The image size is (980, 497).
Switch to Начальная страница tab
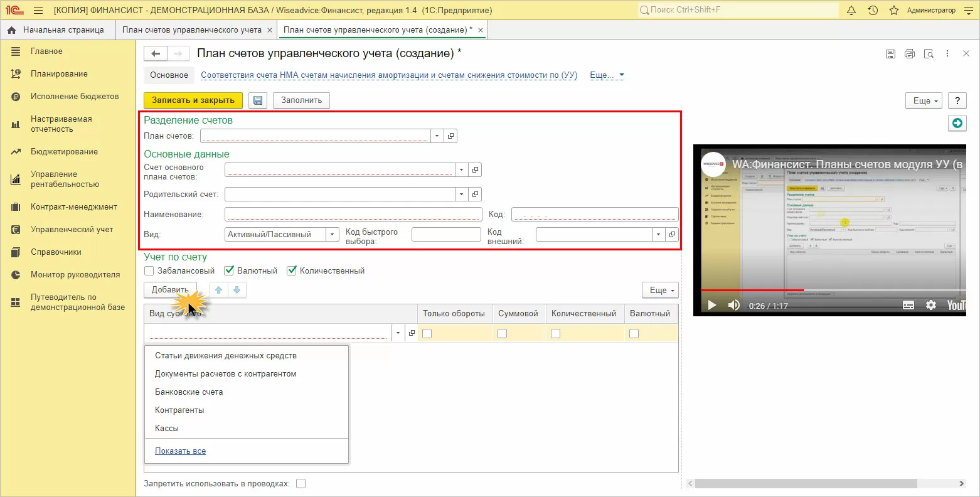click(58, 29)
